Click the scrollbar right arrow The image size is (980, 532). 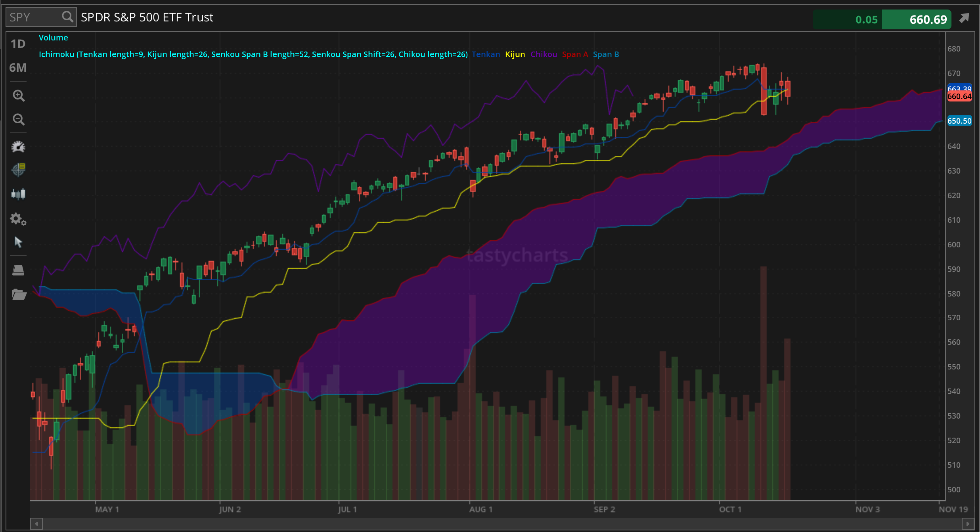968,524
